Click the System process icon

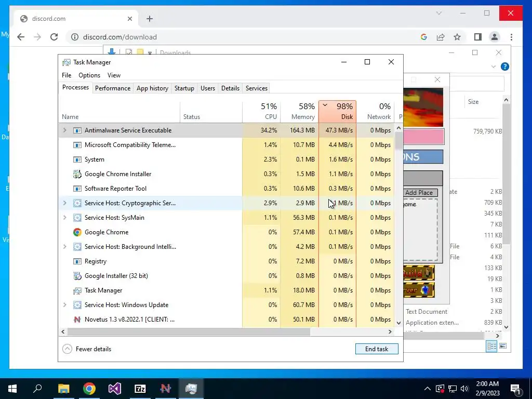(77, 159)
